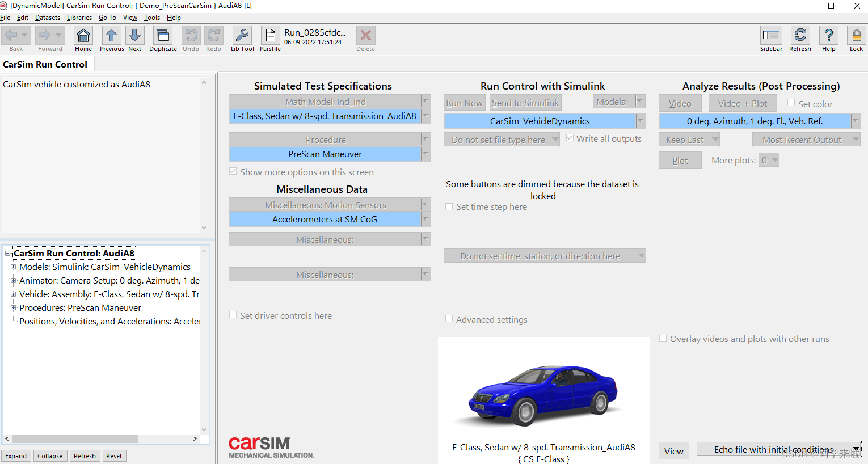Click the Plot button
Viewport: 868px width, 464px height.
[x=680, y=161]
